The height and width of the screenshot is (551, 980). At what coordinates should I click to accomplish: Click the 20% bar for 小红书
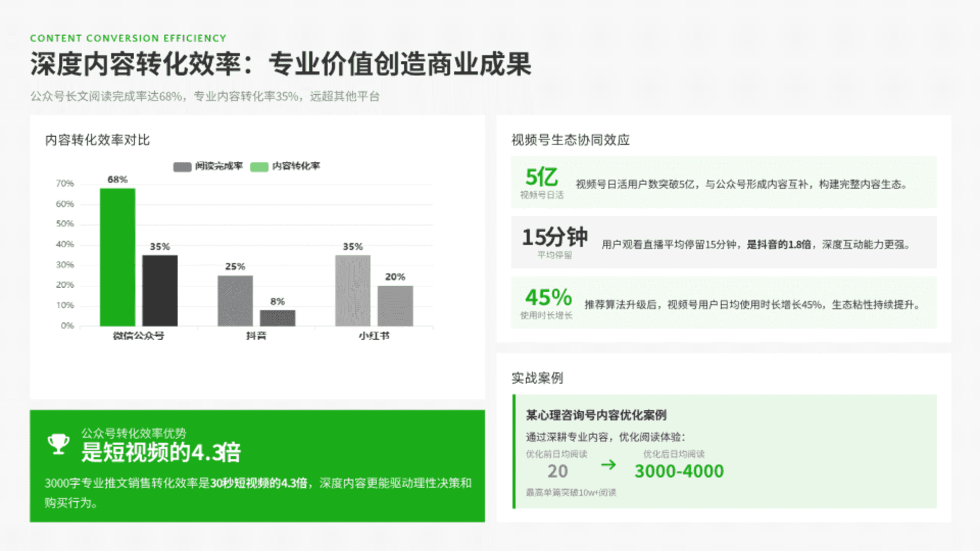(395, 306)
